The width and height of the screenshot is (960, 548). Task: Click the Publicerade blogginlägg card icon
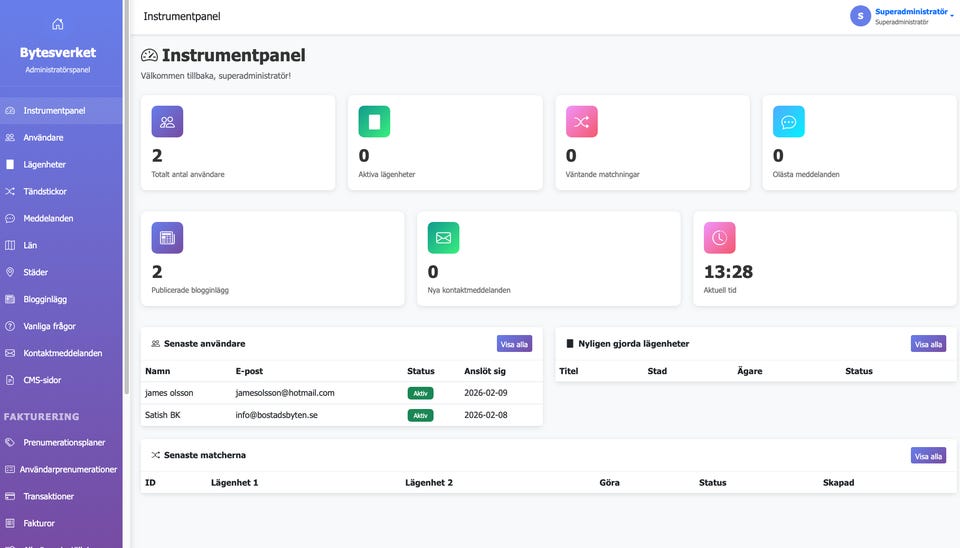[167, 238]
